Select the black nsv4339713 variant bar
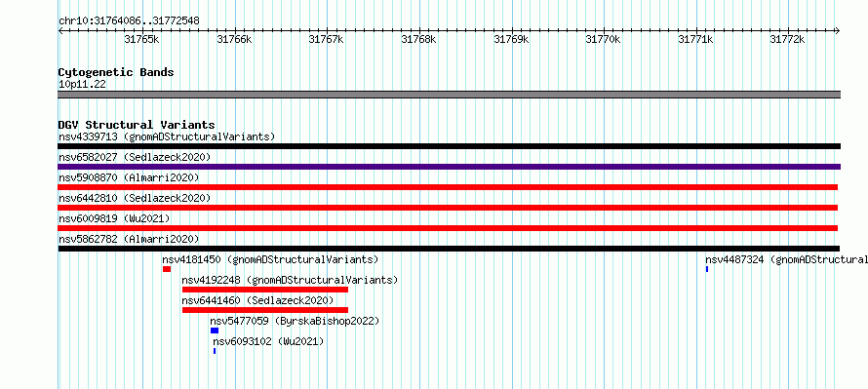The width and height of the screenshot is (868, 389). pyautogui.click(x=450, y=146)
